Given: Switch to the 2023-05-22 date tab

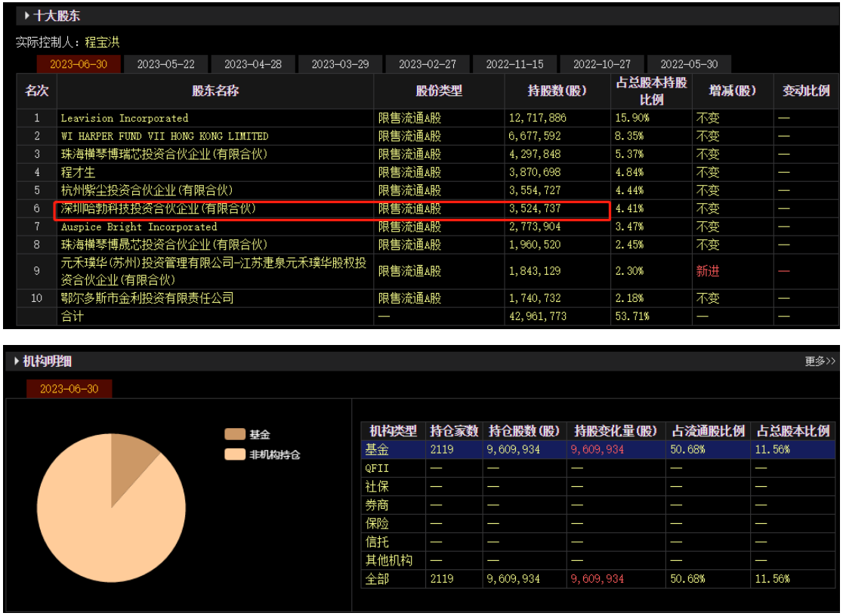Looking at the screenshot, I should (165, 64).
